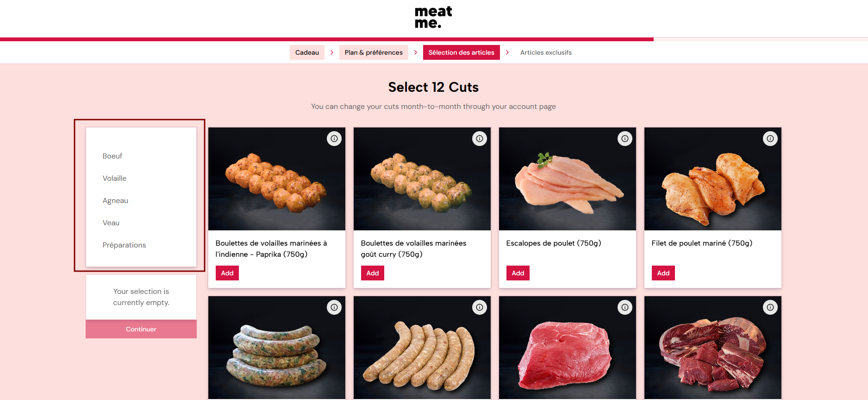The height and width of the screenshot is (400, 868).
Task: Open info on green herb sausage card
Action: pos(334,307)
